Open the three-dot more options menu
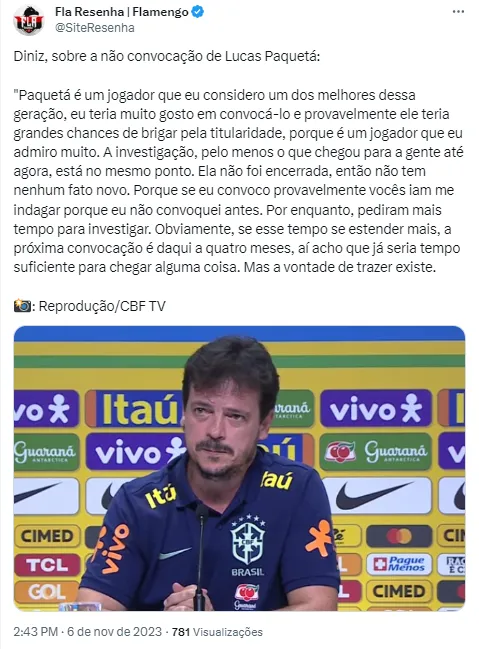This screenshot has width=479, height=649. [458, 12]
